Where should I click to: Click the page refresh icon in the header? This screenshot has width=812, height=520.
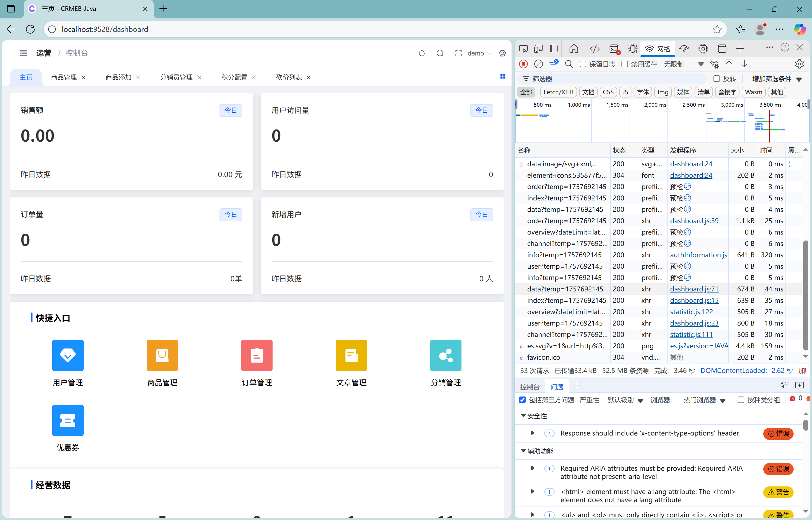(x=422, y=53)
